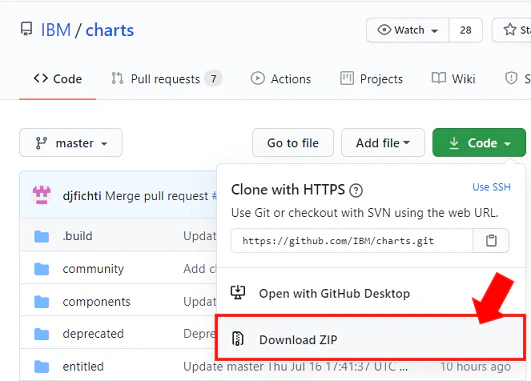This screenshot has width=531, height=381.
Task: Click the shield Security tab icon
Action: pos(511,78)
